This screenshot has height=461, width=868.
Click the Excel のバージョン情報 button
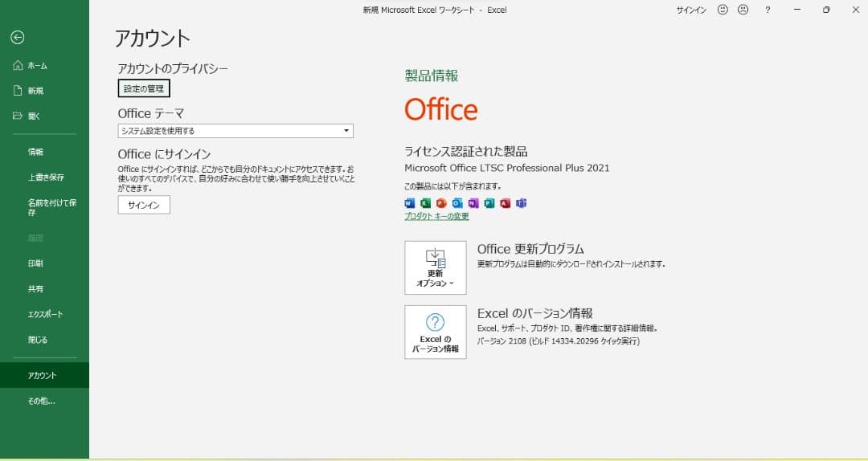point(436,332)
